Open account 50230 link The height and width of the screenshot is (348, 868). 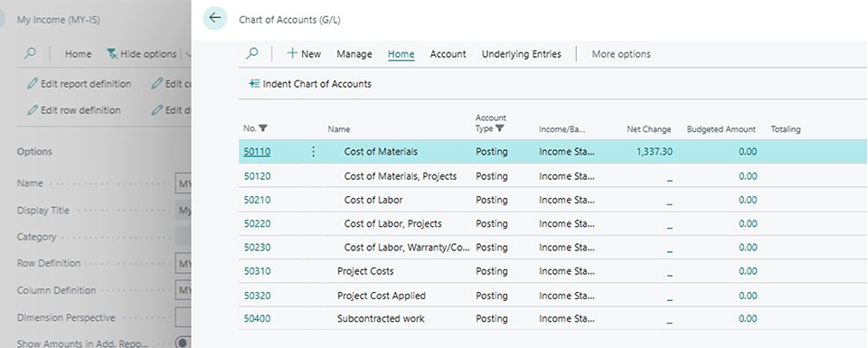tap(258, 248)
